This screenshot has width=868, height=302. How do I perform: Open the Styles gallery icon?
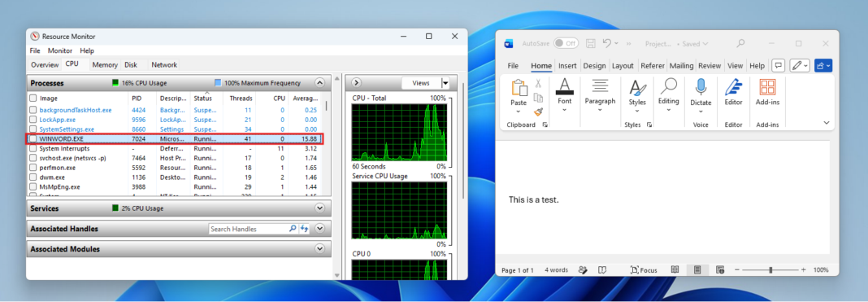click(637, 88)
